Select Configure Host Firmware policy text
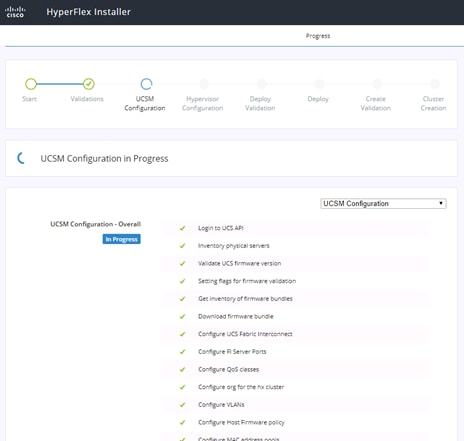464x441 pixels. [x=241, y=423]
